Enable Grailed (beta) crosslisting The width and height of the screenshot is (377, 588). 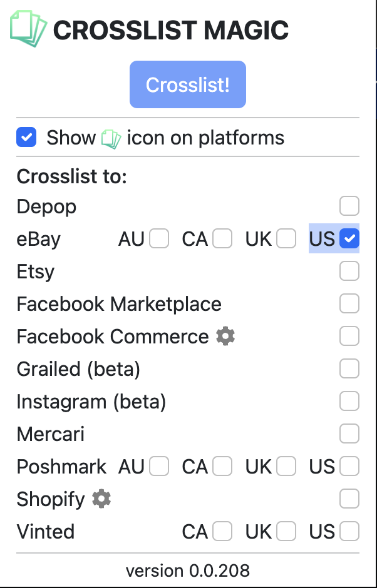pos(349,368)
